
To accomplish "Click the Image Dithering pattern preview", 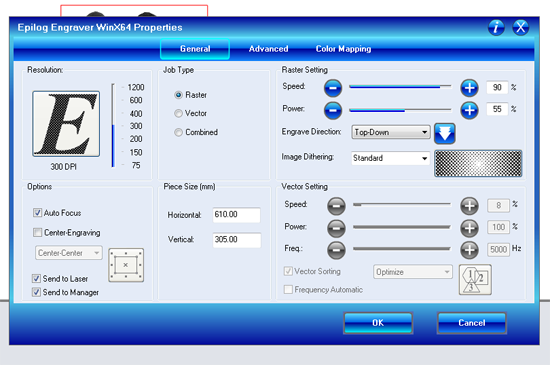I will coord(478,163).
